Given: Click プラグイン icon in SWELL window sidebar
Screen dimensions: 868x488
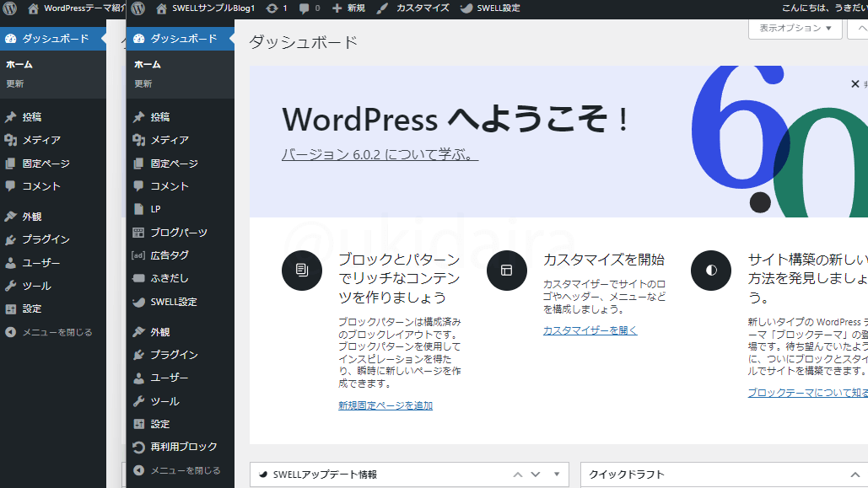Looking at the screenshot, I should point(138,355).
